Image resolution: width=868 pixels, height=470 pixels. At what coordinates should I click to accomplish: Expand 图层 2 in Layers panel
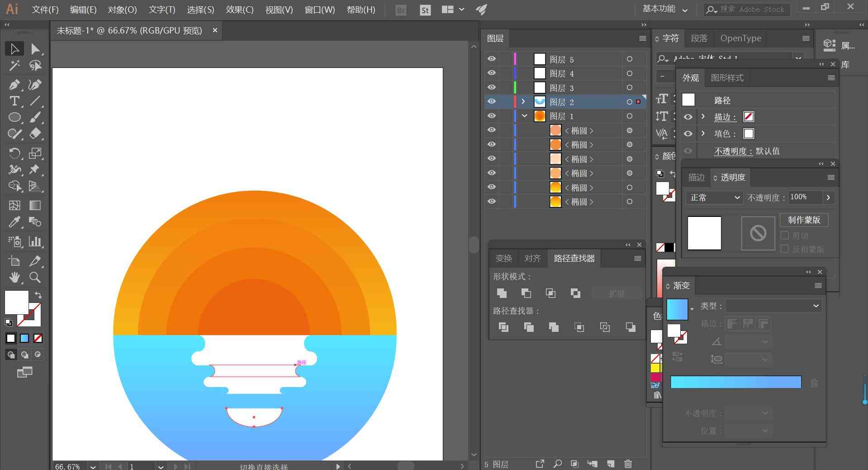point(523,102)
